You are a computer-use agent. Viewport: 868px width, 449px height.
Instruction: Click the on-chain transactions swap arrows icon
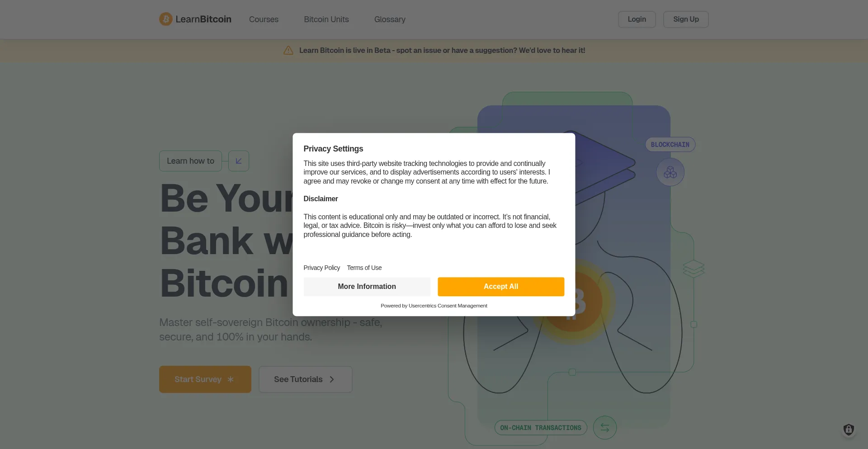[x=604, y=427]
